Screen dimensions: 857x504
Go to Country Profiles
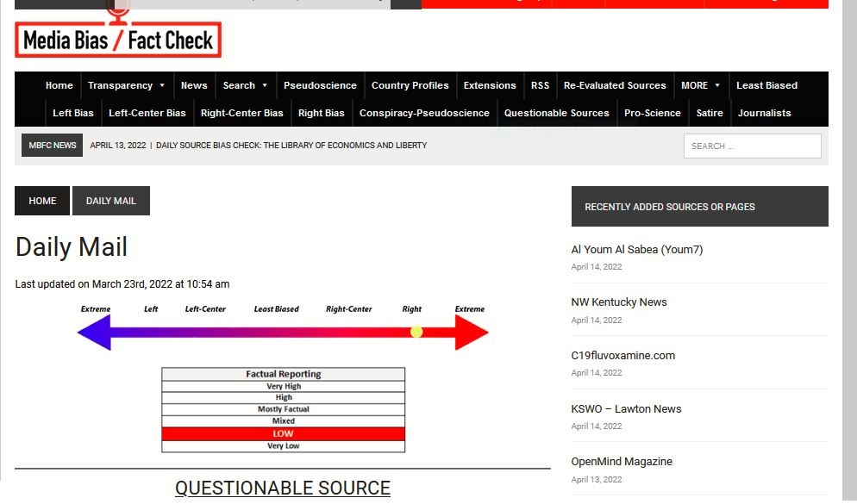coord(410,86)
